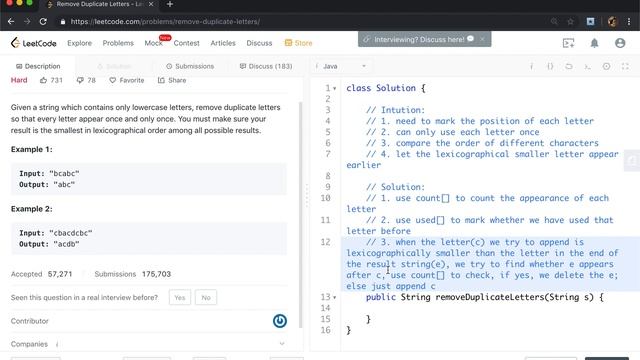Viewport: 640px width, 360px height.
Task: Downvote the problem with thumbs down 78
Action: 86,80
